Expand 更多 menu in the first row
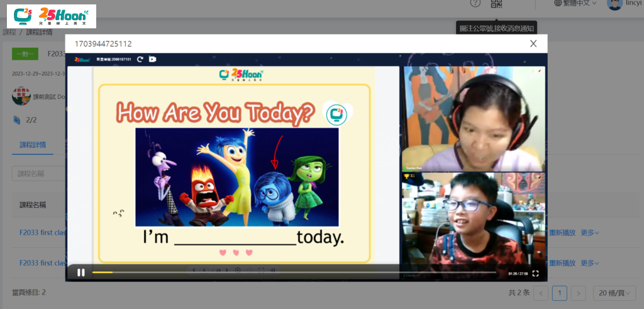644x309 pixels. [590, 233]
